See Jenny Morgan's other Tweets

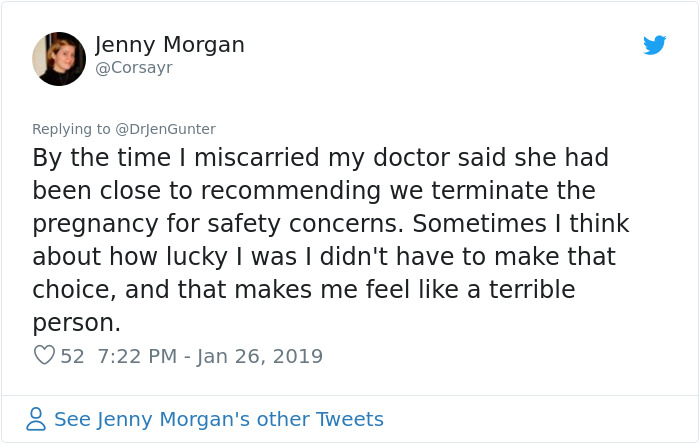219,419
